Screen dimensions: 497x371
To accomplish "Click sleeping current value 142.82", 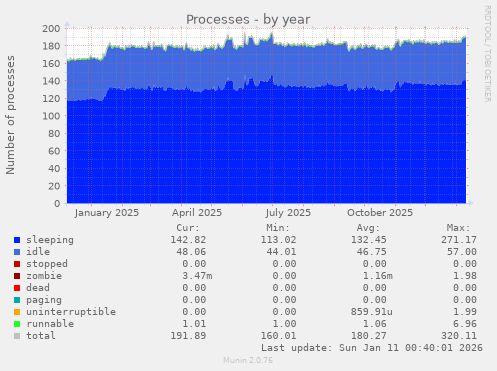I will 188,240.
